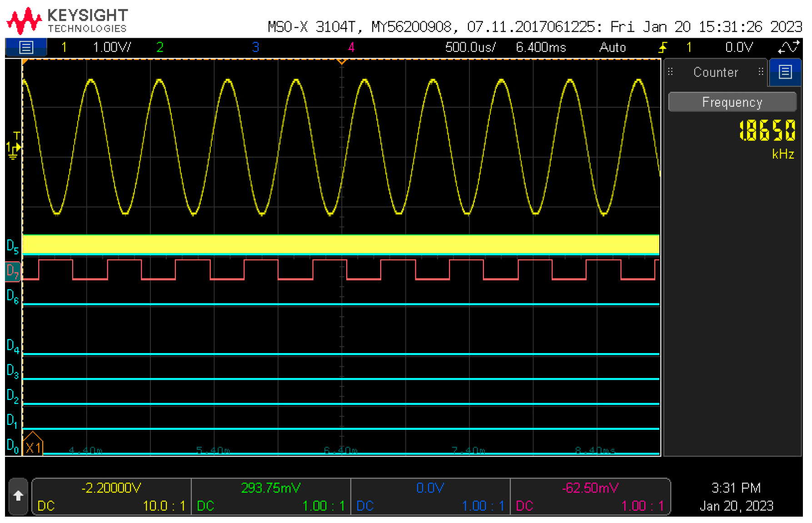The width and height of the screenshot is (812, 523).
Task: Select the D1 digital channel label
Action: [12, 421]
